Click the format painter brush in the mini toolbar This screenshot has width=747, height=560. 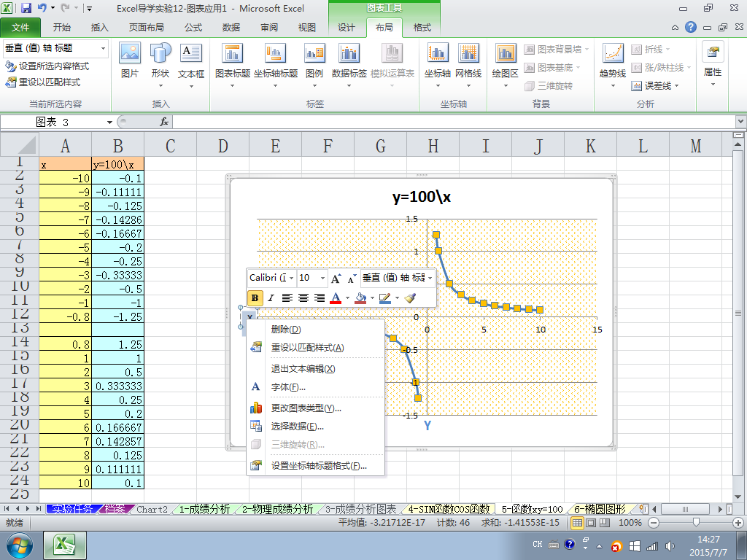pyautogui.click(x=410, y=298)
